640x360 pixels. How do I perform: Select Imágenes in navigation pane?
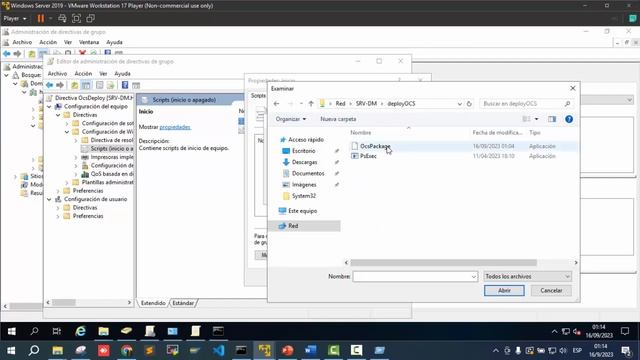[x=304, y=184]
